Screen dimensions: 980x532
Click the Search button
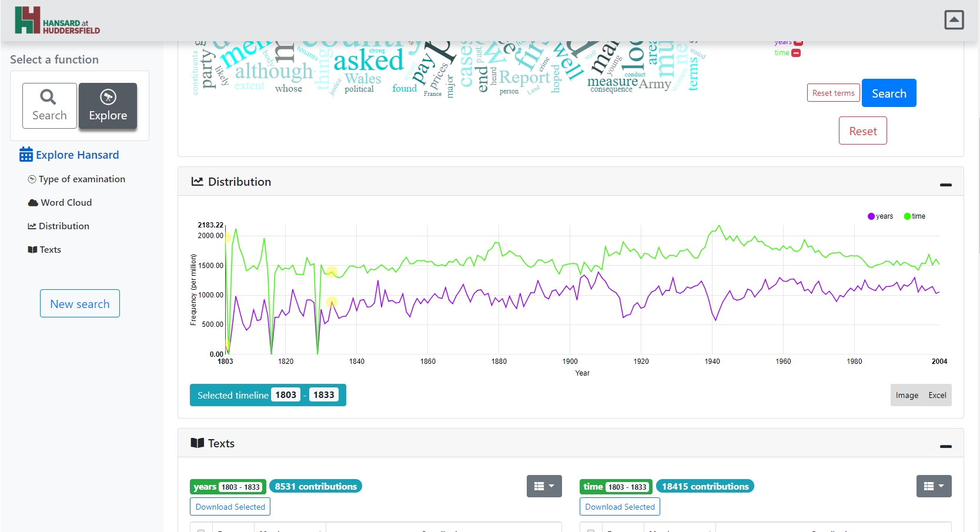888,93
